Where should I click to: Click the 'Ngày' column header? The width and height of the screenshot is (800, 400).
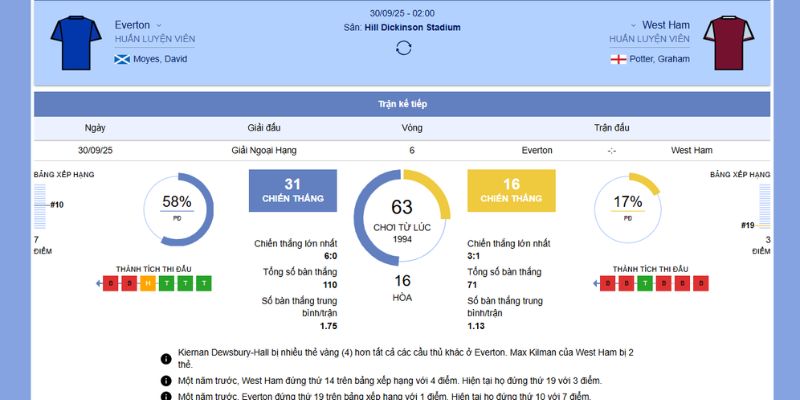pos(95,128)
